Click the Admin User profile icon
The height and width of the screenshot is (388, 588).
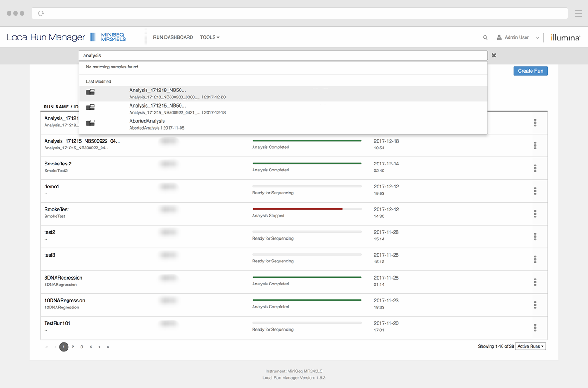(x=499, y=37)
